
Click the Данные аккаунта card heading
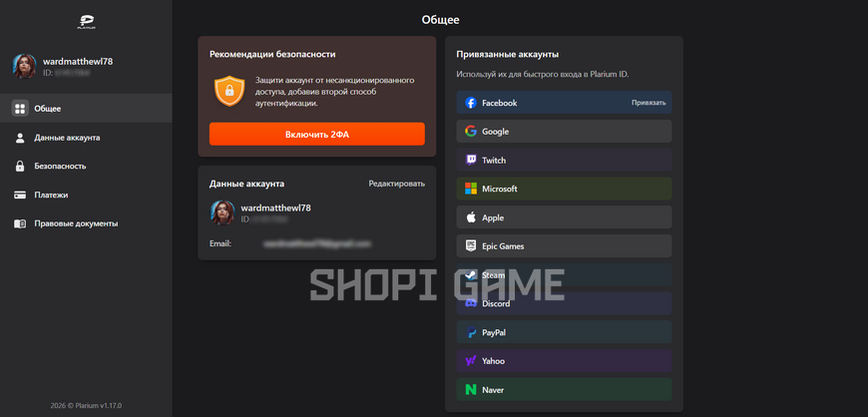point(246,184)
